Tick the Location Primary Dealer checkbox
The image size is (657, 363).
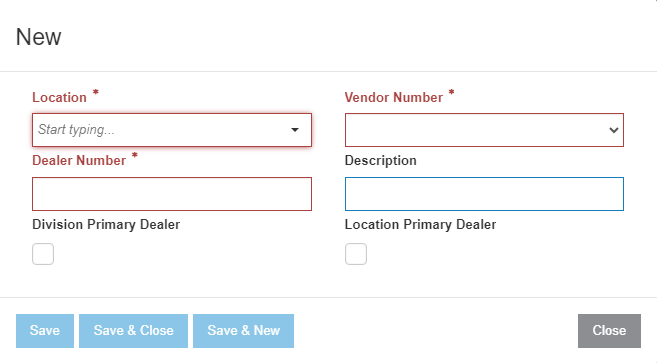click(356, 254)
